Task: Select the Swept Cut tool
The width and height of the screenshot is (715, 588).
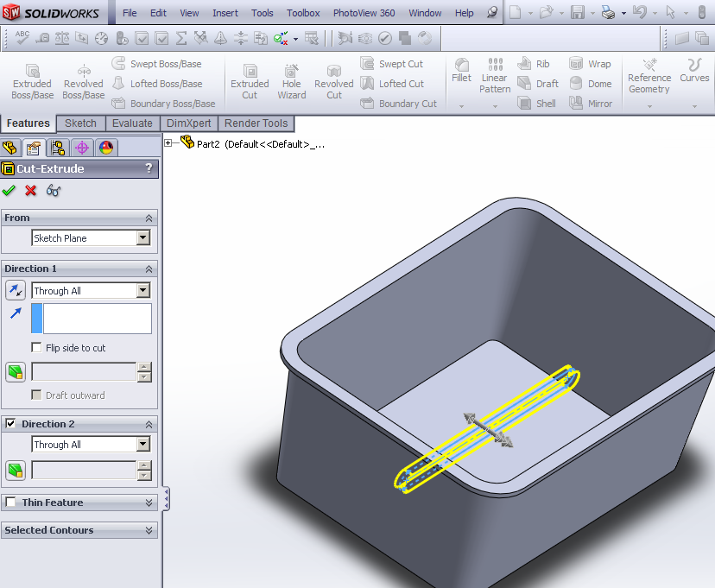Action: [392, 64]
